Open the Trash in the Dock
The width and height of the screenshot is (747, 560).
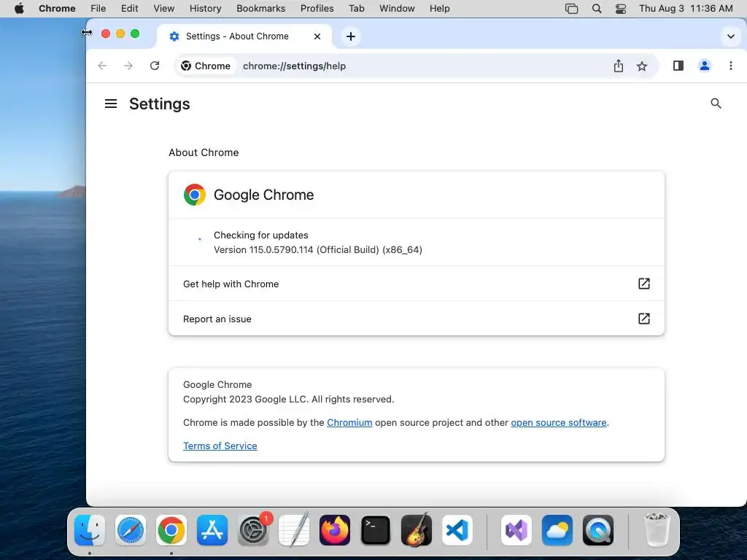pyautogui.click(x=657, y=530)
